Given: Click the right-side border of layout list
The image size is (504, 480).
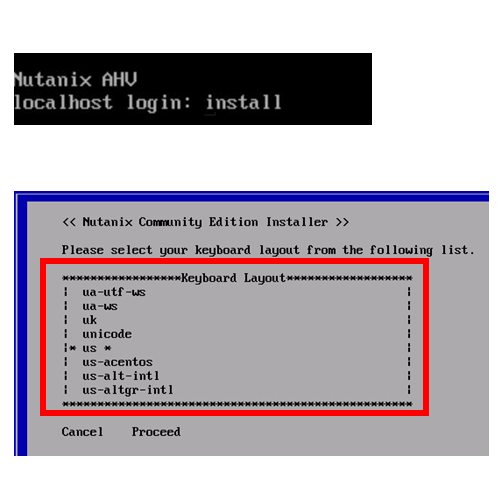Looking at the screenshot, I should (x=409, y=341).
